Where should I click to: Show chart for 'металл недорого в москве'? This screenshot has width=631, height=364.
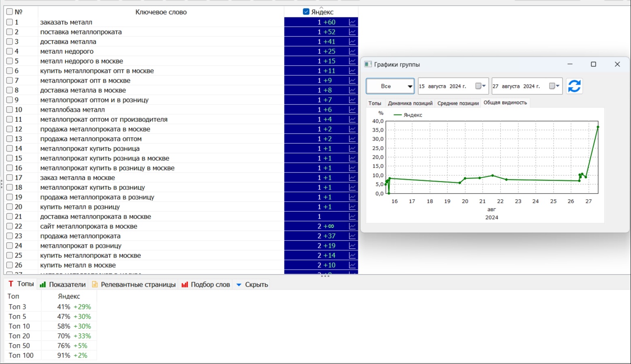[352, 61]
